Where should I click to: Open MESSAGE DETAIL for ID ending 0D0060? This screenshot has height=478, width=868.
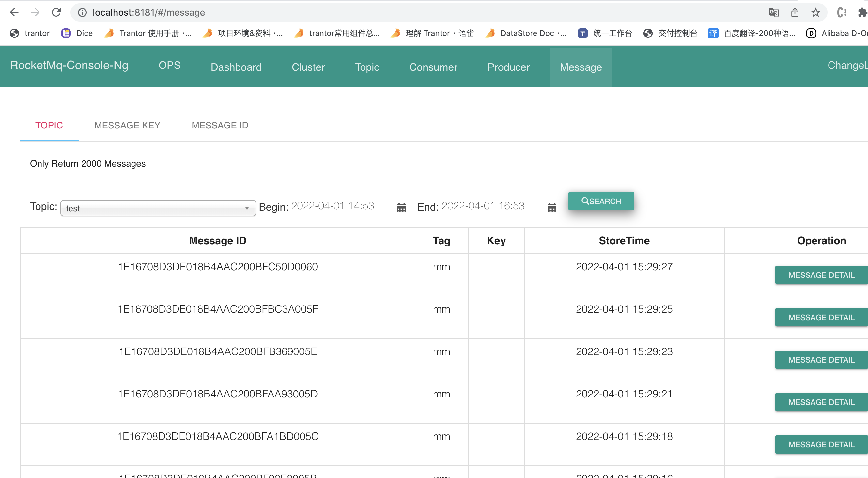coord(822,275)
